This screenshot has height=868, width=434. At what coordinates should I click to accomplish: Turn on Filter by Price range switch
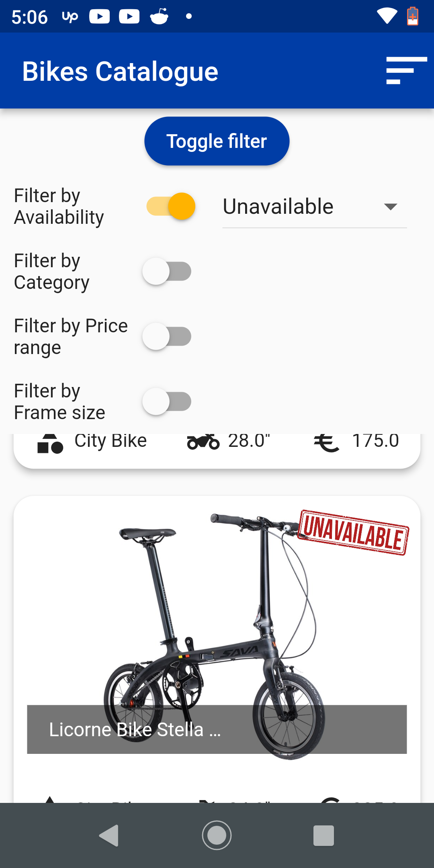tap(167, 336)
